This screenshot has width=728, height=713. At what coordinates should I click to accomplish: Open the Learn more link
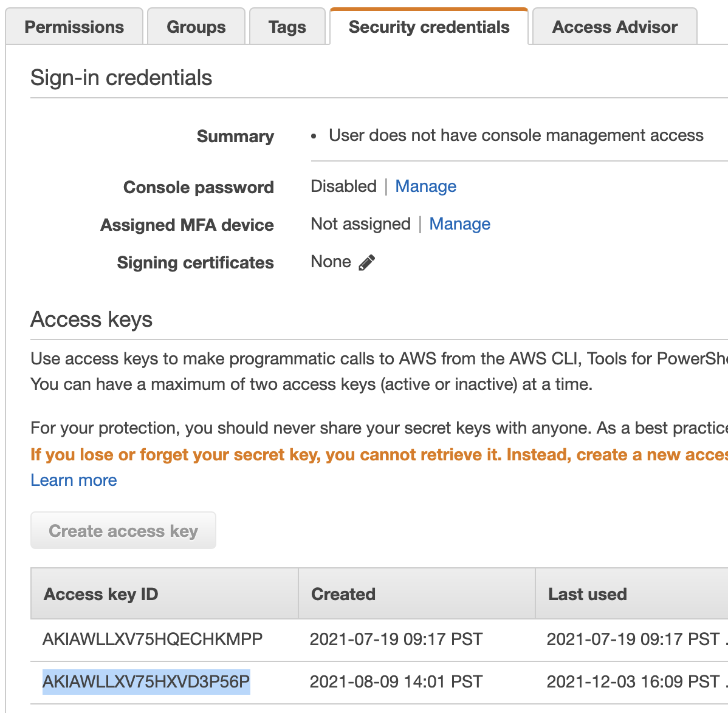pyautogui.click(x=74, y=480)
